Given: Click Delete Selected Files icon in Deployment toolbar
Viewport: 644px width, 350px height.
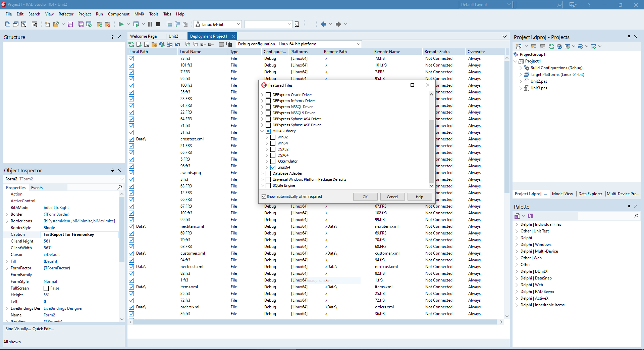Looking at the screenshot, I should [x=147, y=44].
